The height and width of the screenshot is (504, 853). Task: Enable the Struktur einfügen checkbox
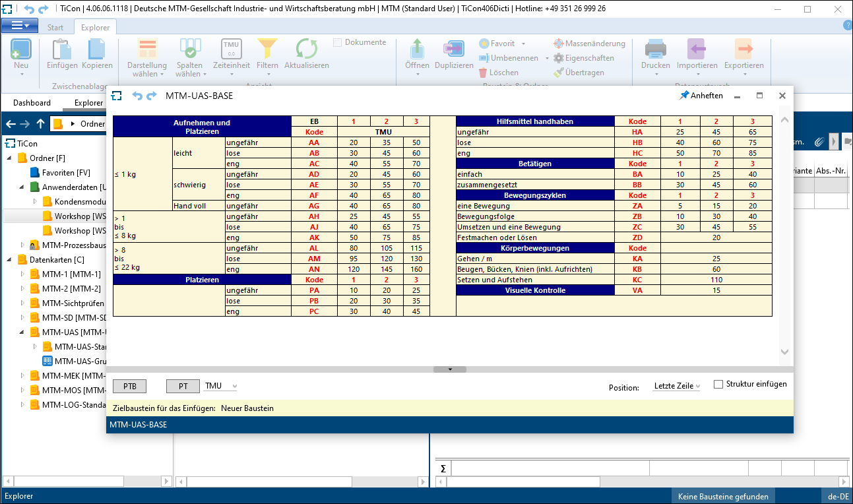(x=718, y=384)
